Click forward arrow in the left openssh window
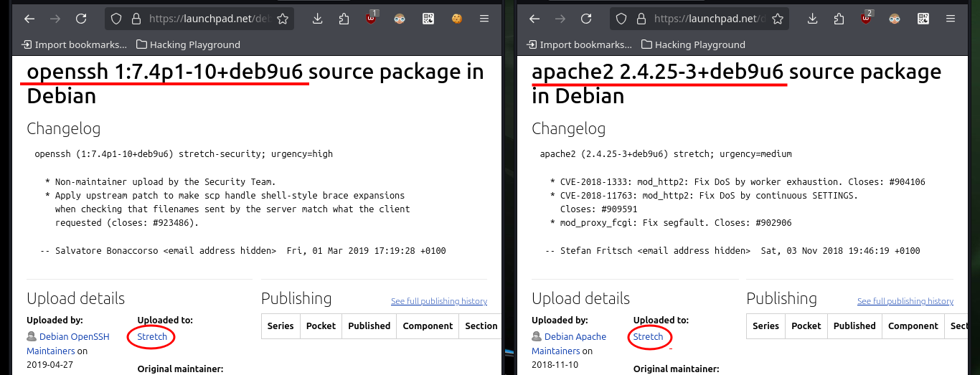Screen dimensions: 980x375 pos(55,19)
